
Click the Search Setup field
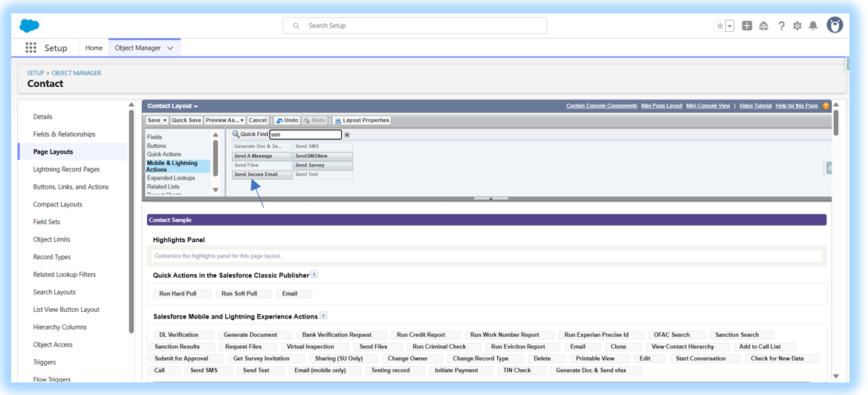415,25
